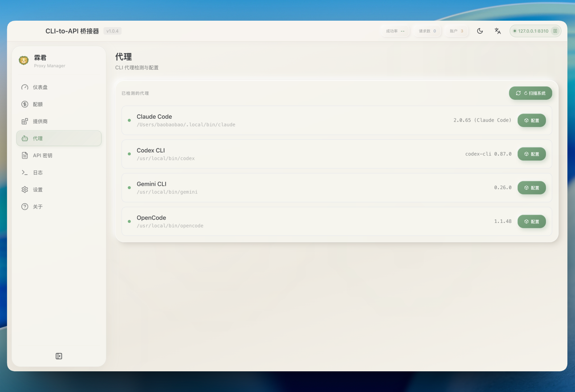Screen dimensions: 575x392
Task: Click the CLI-to-API 桥接器 app title
Action: (72, 31)
